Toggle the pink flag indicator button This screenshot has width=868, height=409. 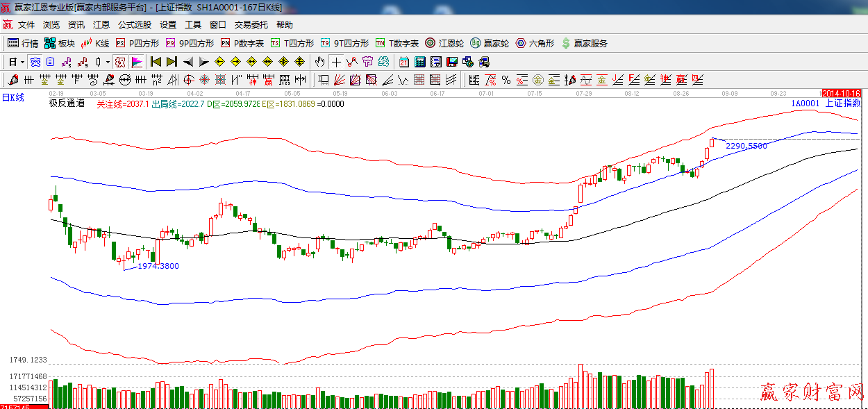click(136, 62)
